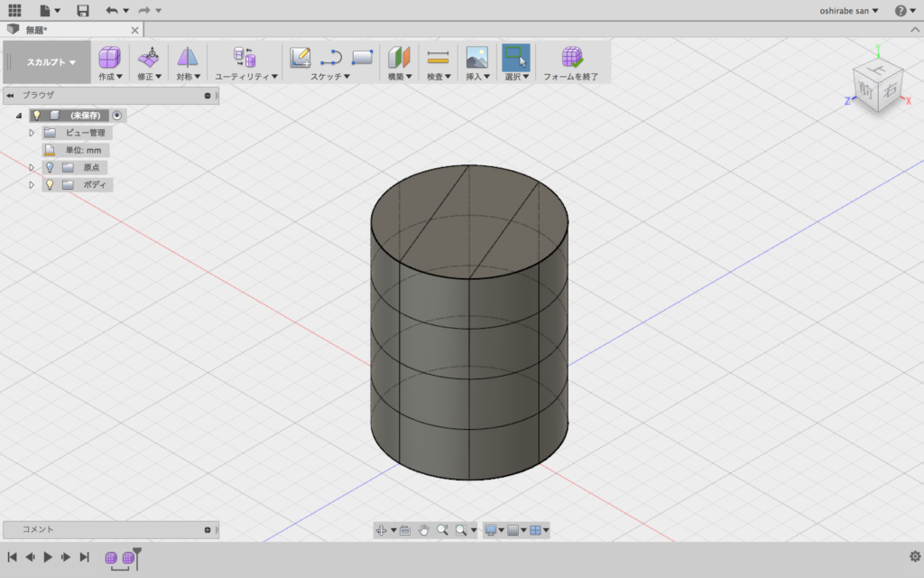Play the timeline
Image resolution: width=924 pixels, height=578 pixels.
[x=48, y=556]
